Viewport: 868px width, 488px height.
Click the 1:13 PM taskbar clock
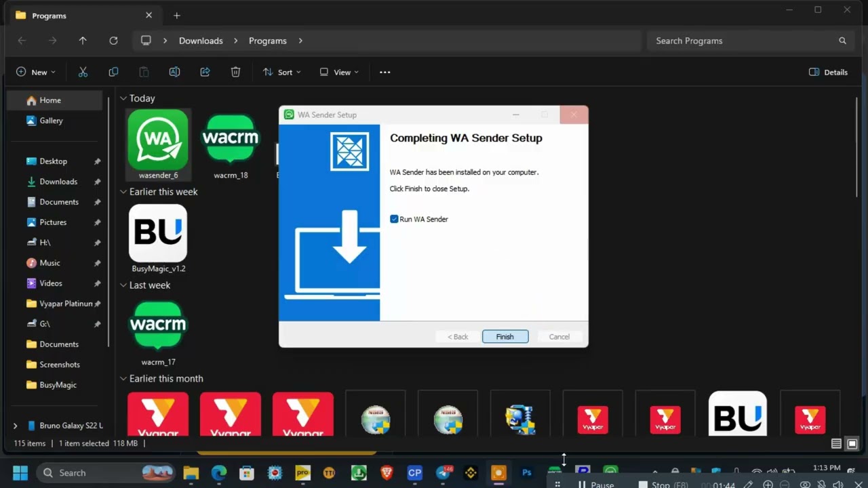click(x=826, y=468)
